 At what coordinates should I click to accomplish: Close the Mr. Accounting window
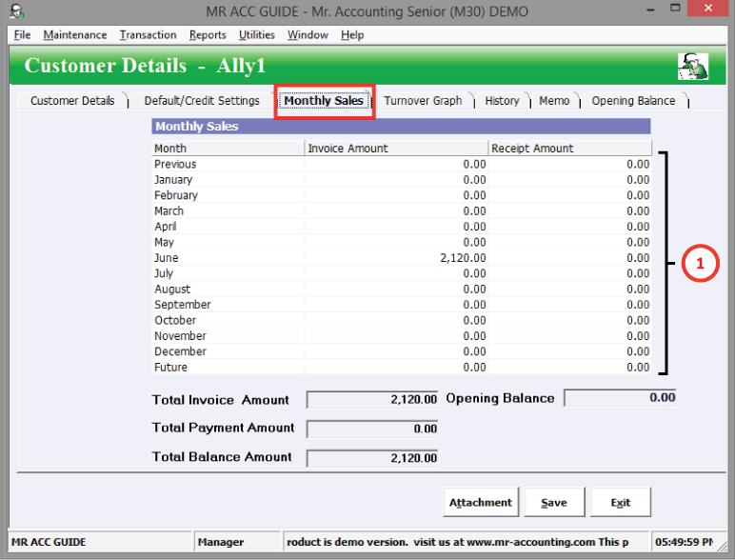point(707,9)
